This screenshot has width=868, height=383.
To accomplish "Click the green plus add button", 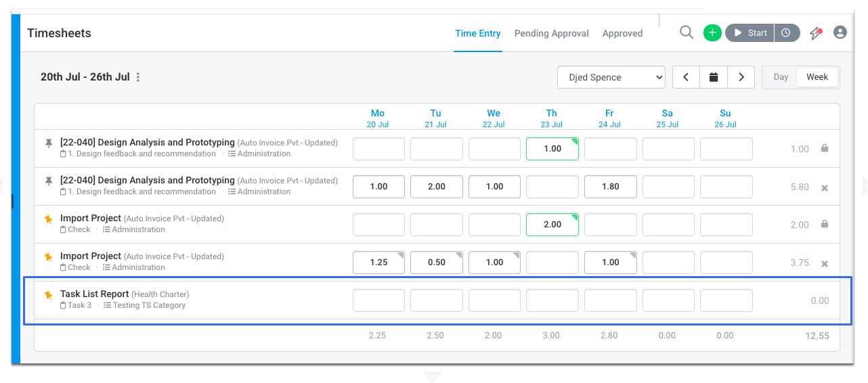I will [712, 32].
